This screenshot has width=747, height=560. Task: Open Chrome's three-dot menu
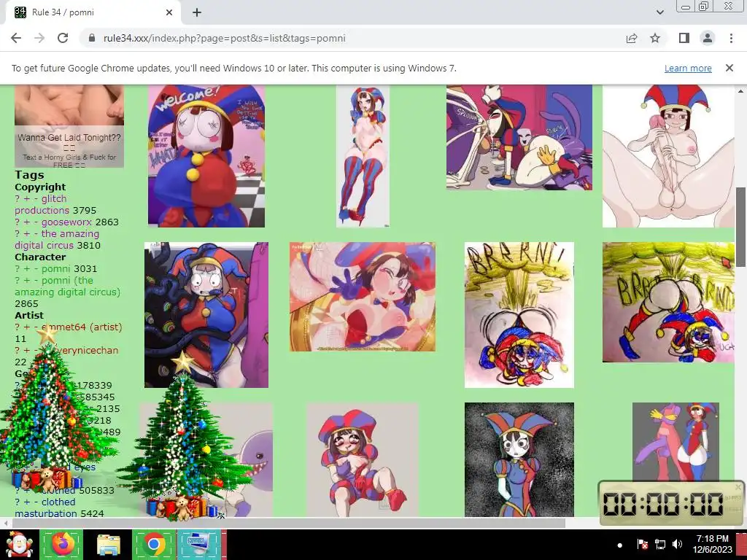click(731, 38)
